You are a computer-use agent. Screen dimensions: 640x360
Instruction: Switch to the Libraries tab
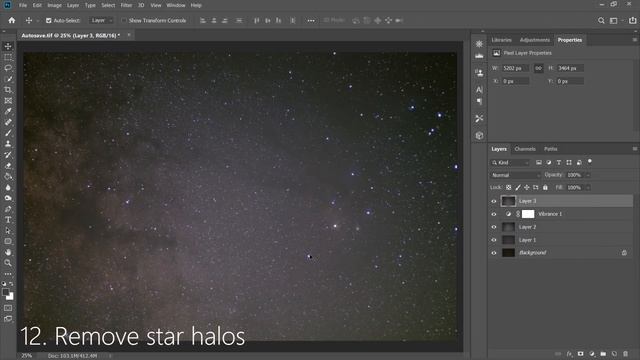501,40
